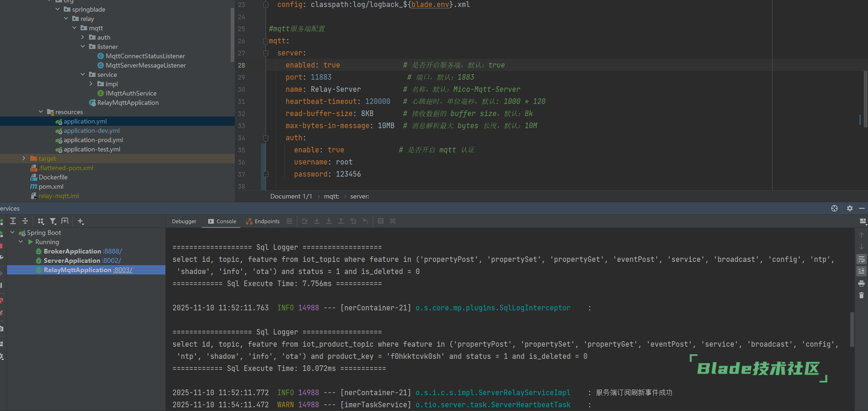Expand the target folder

point(24,158)
